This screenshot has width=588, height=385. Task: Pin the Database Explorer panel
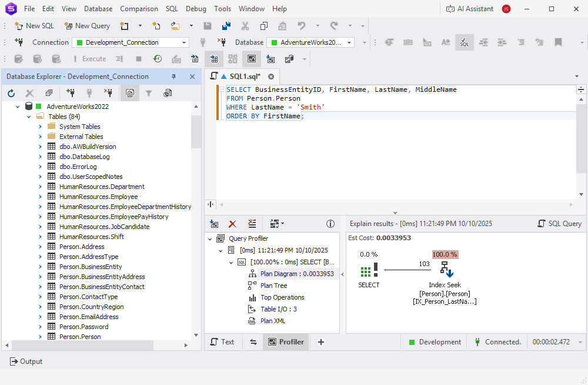point(173,77)
